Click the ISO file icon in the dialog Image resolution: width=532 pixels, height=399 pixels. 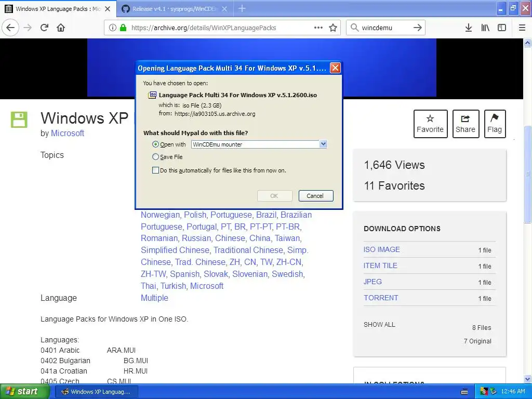[152, 95]
